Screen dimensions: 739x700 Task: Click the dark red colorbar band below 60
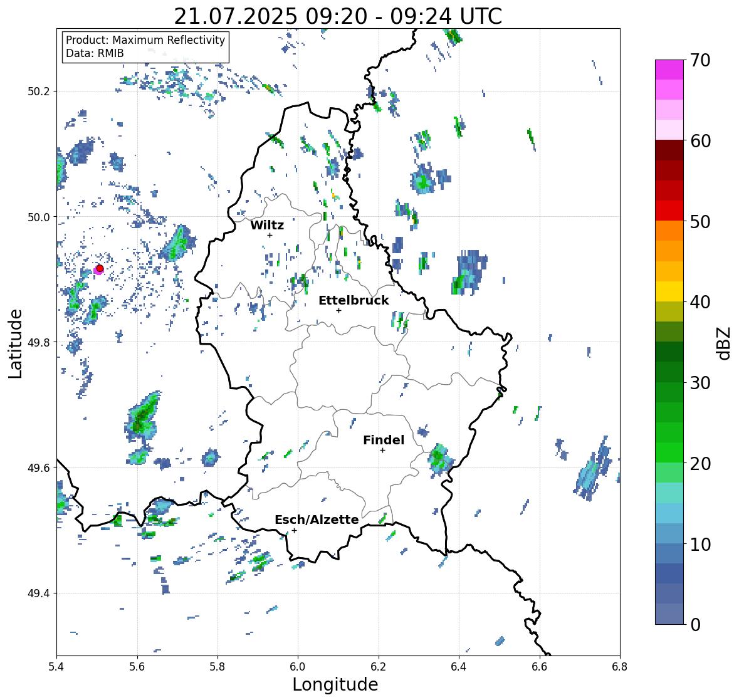click(x=669, y=150)
